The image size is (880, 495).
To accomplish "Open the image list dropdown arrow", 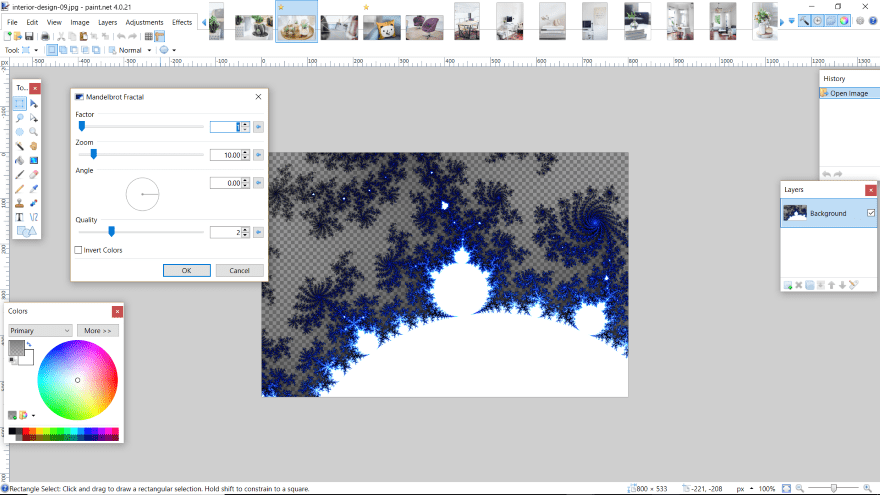I will pyautogui.click(x=792, y=21).
